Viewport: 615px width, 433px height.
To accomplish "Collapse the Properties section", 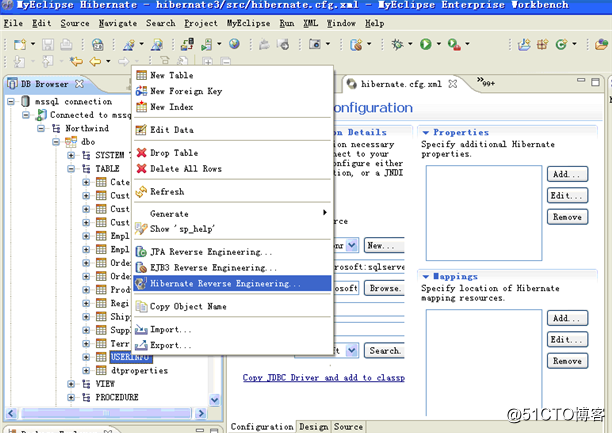I will tap(426, 133).
